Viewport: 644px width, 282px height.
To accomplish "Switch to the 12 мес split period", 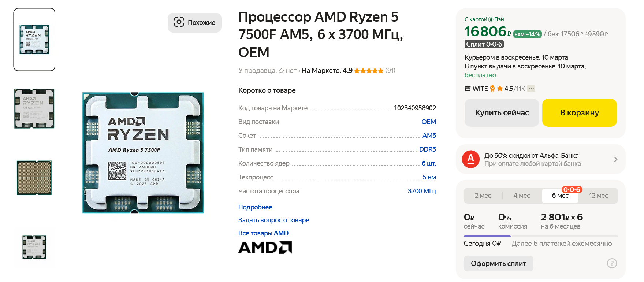I will pos(598,196).
